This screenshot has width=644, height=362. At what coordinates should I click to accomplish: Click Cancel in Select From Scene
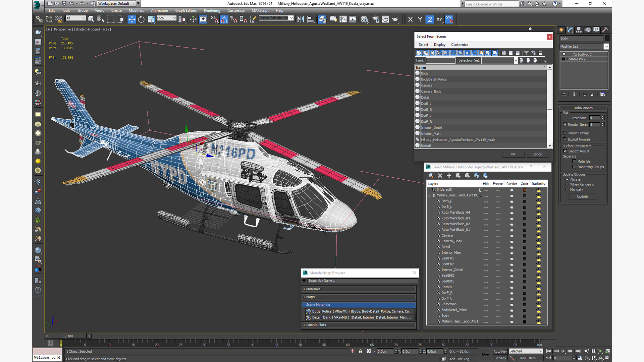[537, 154]
